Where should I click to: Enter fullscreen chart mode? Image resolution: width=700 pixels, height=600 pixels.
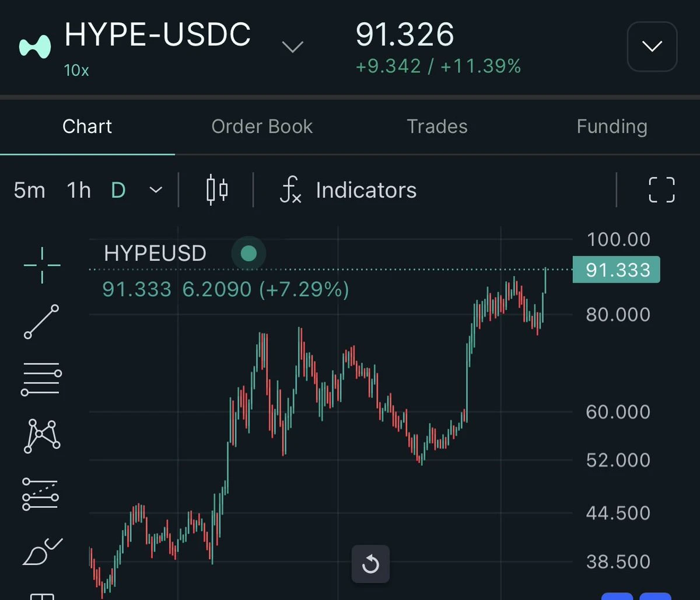661,190
